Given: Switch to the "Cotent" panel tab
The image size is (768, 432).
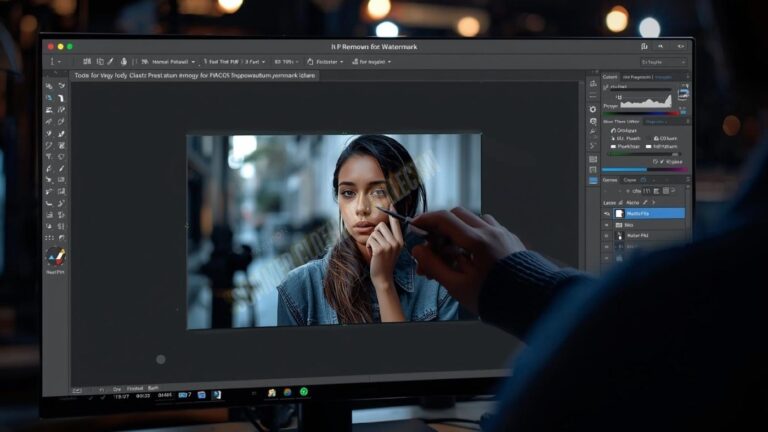Looking at the screenshot, I should pyautogui.click(x=610, y=77).
